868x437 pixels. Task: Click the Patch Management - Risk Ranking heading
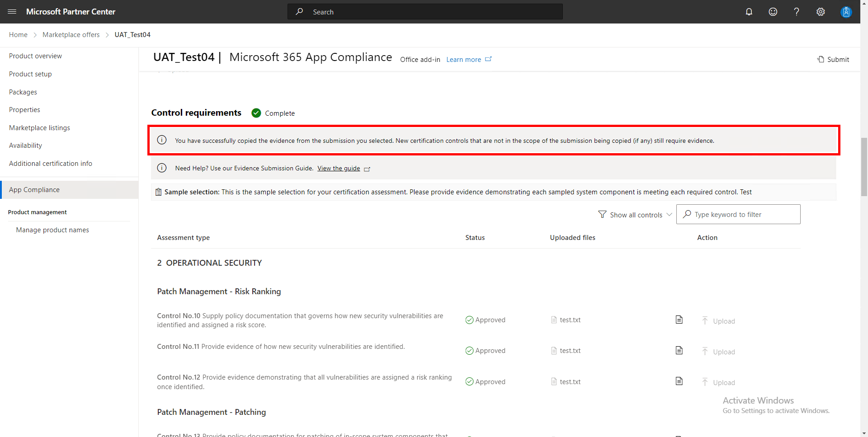[x=219, y=291]
